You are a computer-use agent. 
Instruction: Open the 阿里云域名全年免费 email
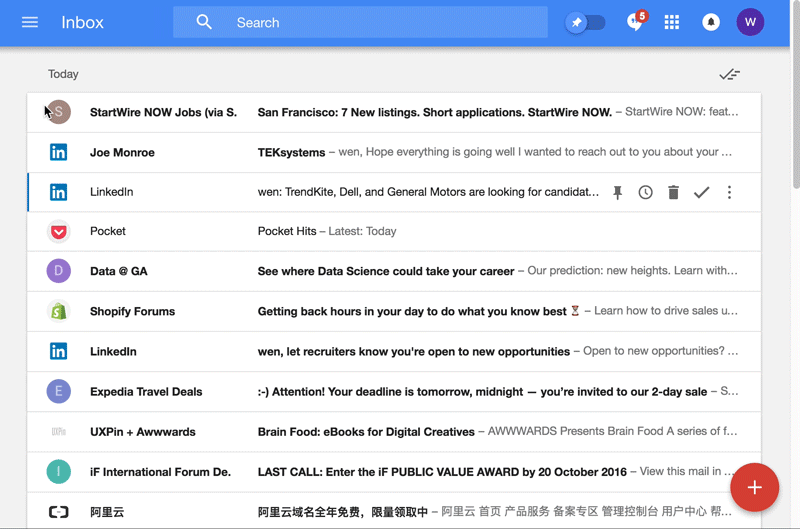point(394,511)
